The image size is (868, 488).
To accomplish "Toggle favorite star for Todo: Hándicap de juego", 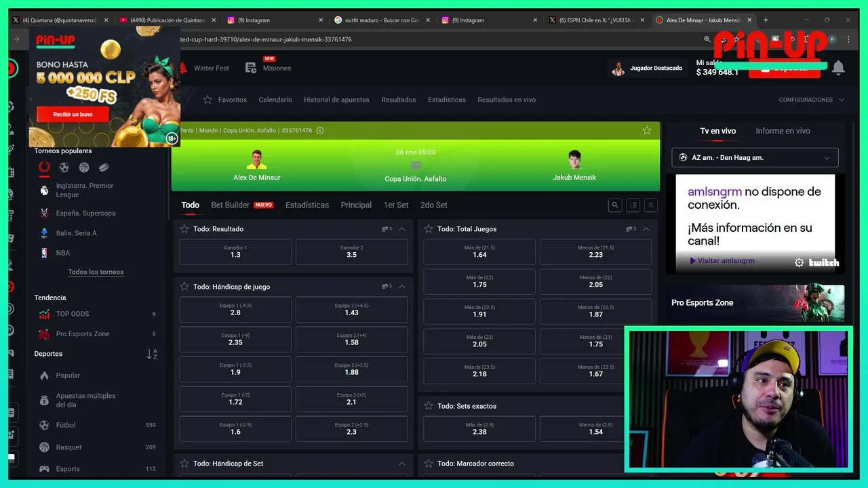I will pos(184,287).
